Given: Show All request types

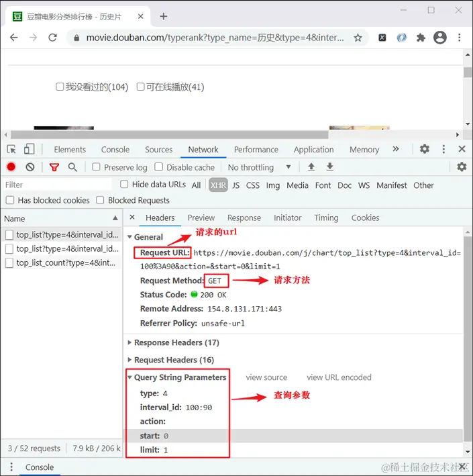Looking at the screenshot, I should click(197, 185).
